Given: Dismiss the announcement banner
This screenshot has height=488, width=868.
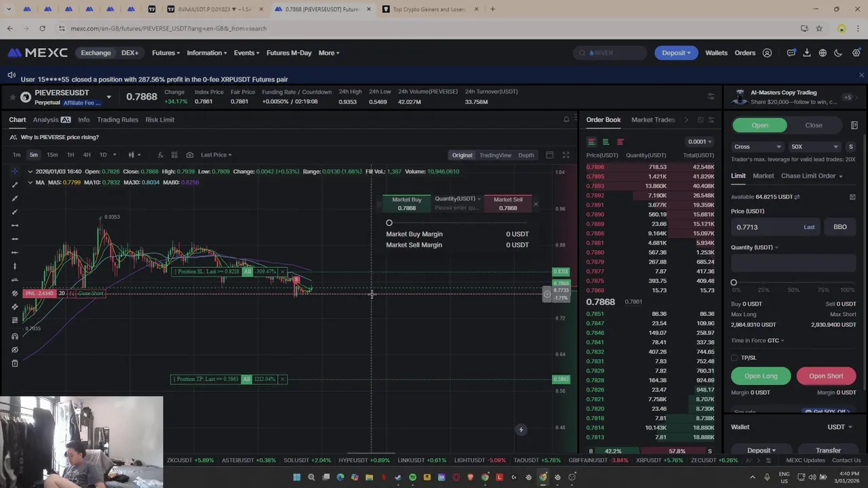Looking at the screenshot, I should 861,75.
